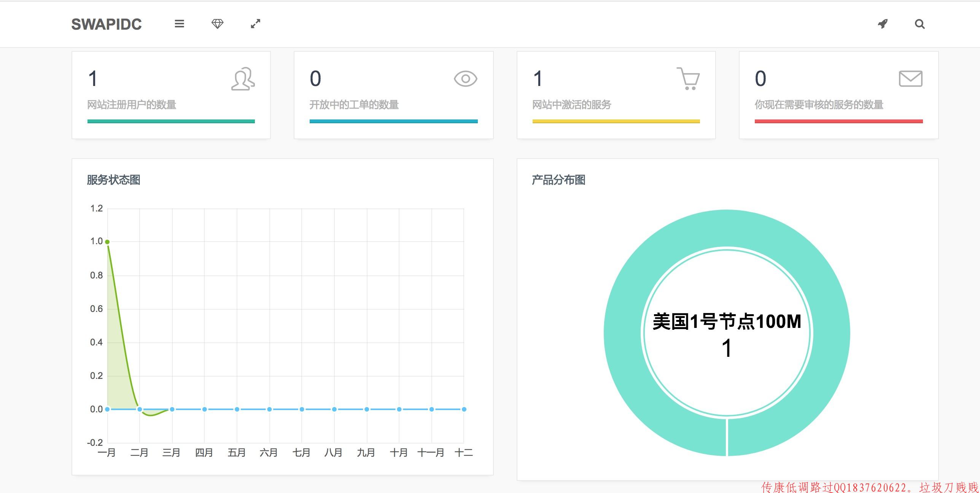980x493 pixels.
Task: Select the 开放中的工单的数量 label
Action: coord(354,105)
